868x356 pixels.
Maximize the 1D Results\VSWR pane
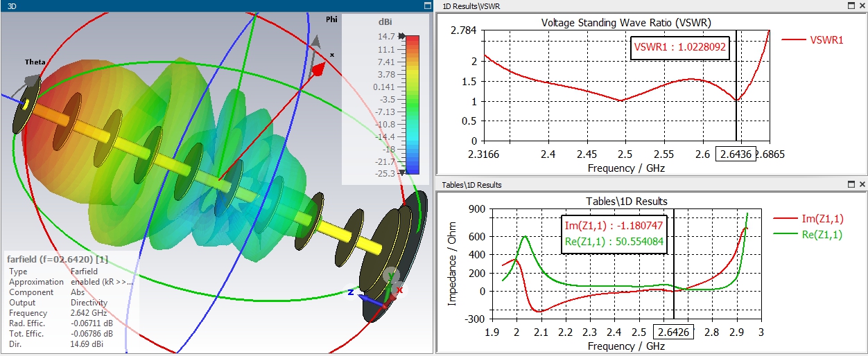click(x=850, y=6)
